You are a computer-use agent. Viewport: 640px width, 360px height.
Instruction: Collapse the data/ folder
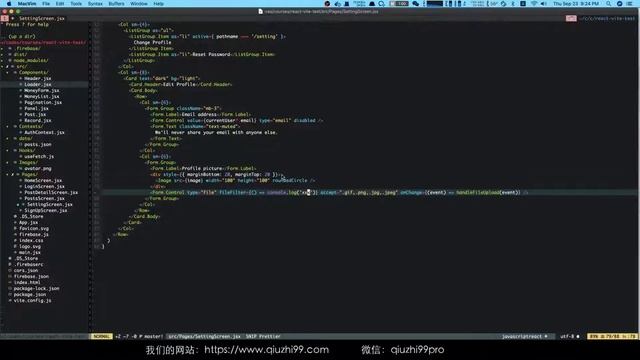(x=25, y=138)
